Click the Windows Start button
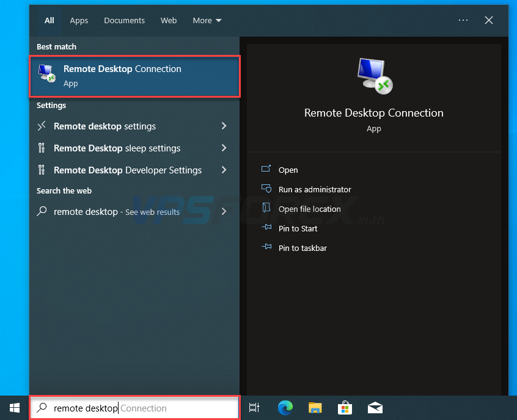The image size is (517, 420). pos(15,408)
